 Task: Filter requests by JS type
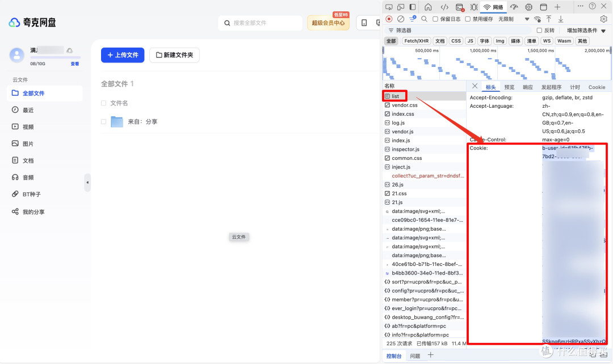click(471, 41)
